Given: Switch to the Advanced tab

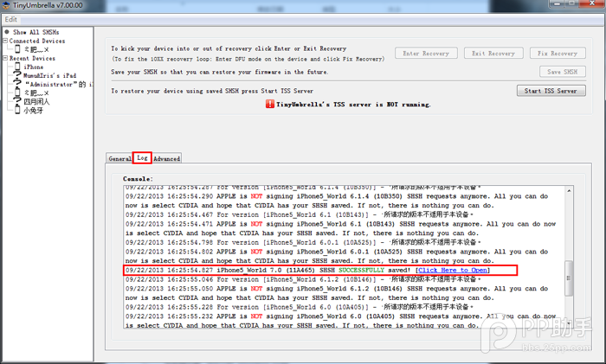Looking at the screenshot, I should [x=166, y=158].
